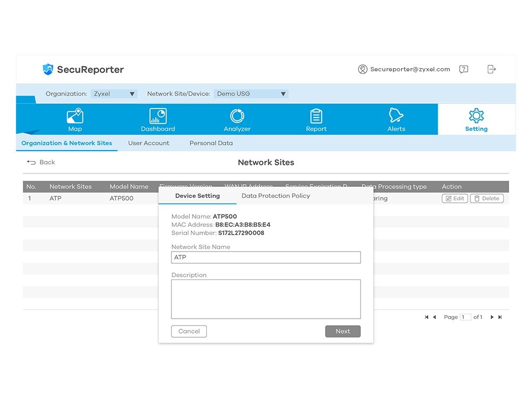Open the user account profile icon

[362, 69]
